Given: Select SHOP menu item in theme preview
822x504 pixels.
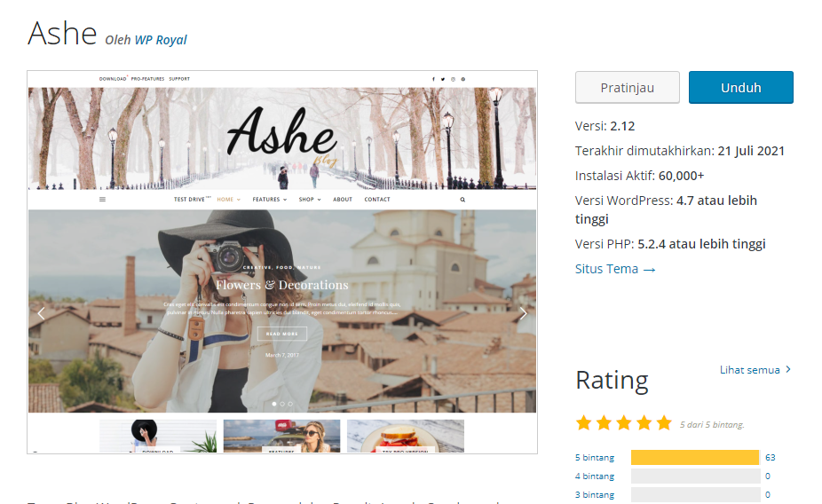Looking at the screenshot, I should pyautogui.click(x=306, y=200).
